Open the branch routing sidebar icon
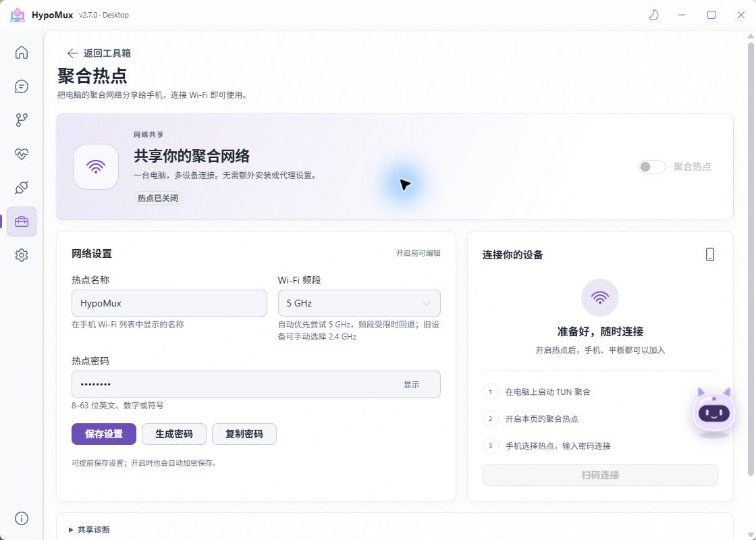This screenshot has width=756, height=540. (x=21, y=120)
